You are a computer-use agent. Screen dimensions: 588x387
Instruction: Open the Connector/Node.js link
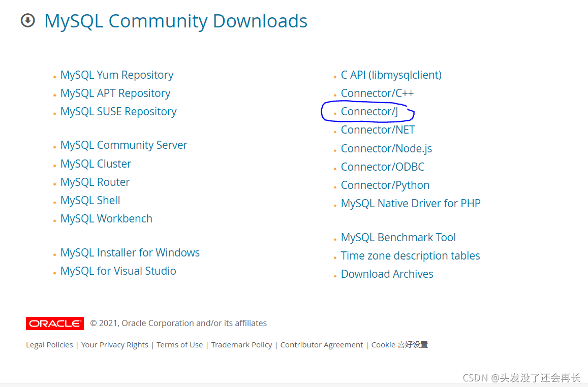(386, 149)
